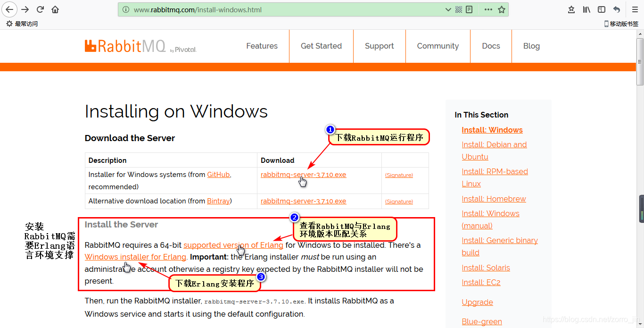This screenshot has height=328, width=644.
Task: Bookmark this page with the star
Action: pos(502,9)
